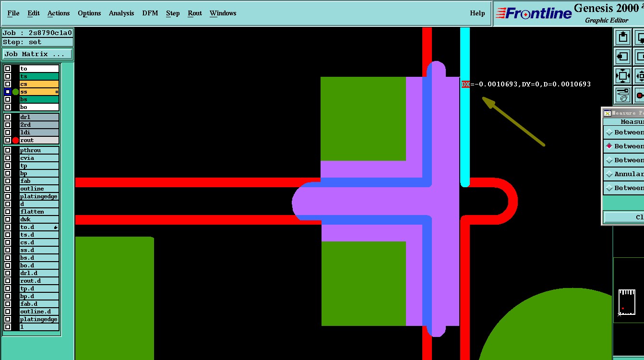Toggle the checkbox for layer ldi
The width and height of the screenshot is (644, 360).
[x=8, y=132]
